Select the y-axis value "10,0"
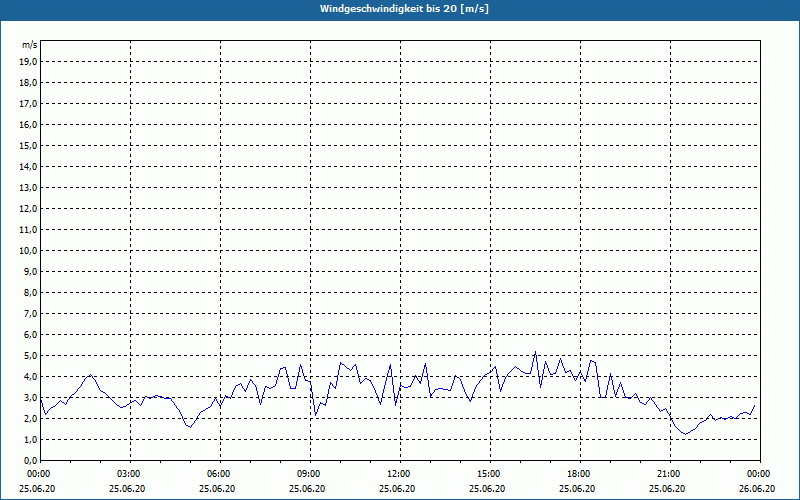Viewport: 800px width, 500px height. click(28, 251)
